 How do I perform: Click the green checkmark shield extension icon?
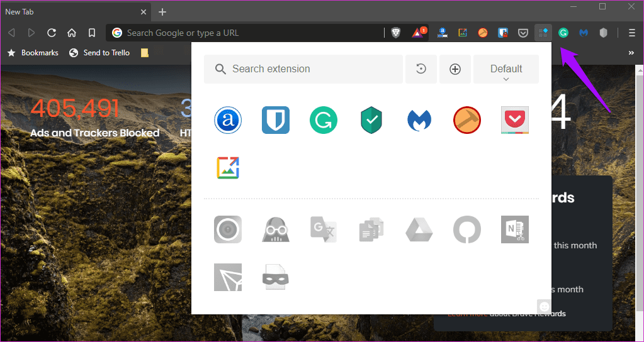coord(371,120)
